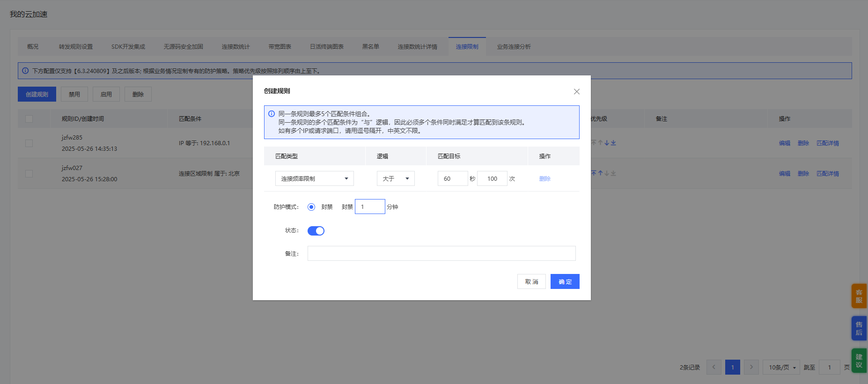Image resolution: width=868 pixels, height=384 pixels.
Task: Open the 日活终端图表 tab
Action: pos(327,47)
